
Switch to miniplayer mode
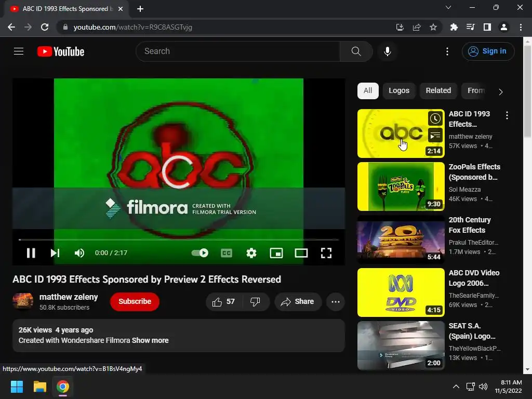276,253
